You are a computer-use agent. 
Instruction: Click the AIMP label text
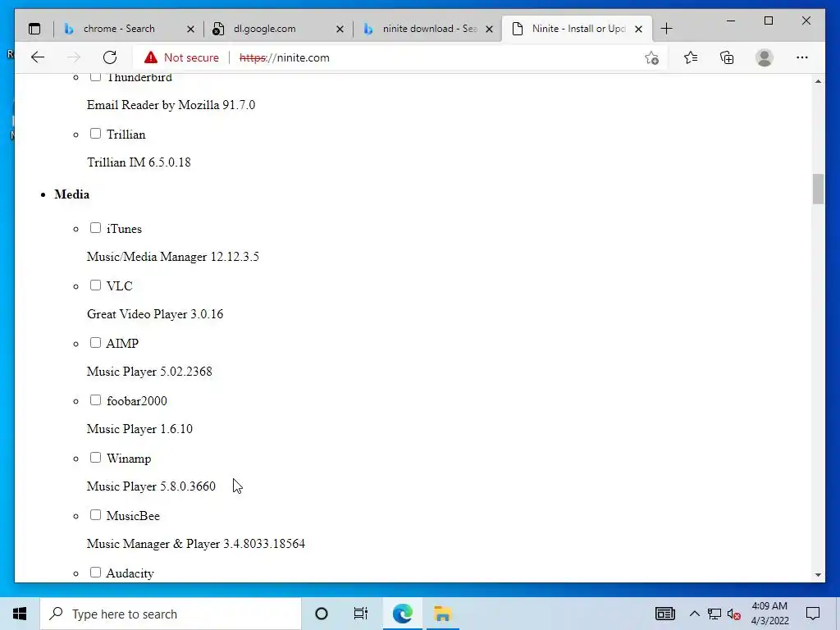pos(122,344)
